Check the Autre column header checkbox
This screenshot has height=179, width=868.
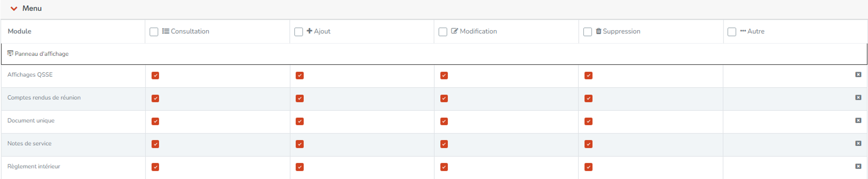pos(732,32)
